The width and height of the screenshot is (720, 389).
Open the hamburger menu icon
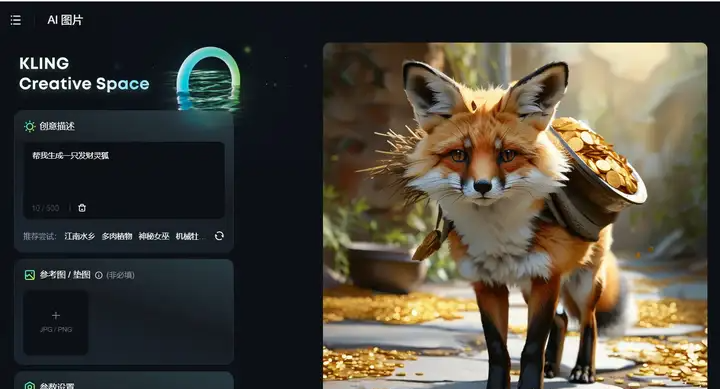16,20
